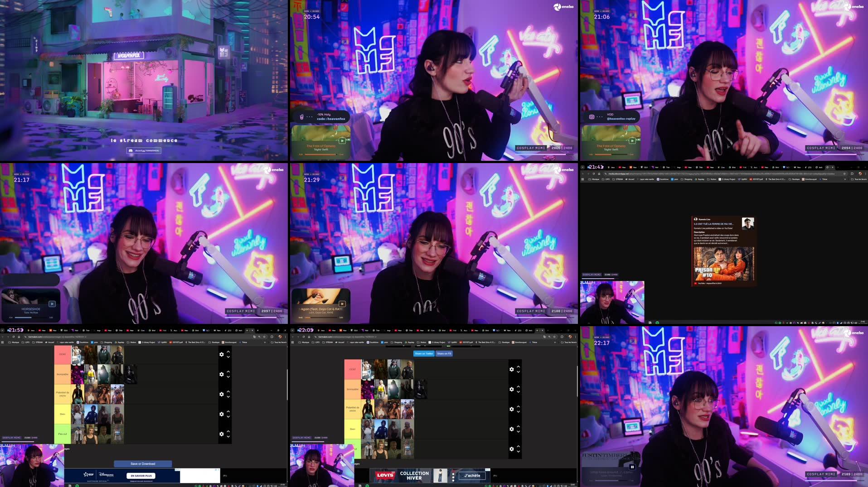868x487 pixels.
Task: Open Chrome's three-dot menu
Action: tap(286, 337)
